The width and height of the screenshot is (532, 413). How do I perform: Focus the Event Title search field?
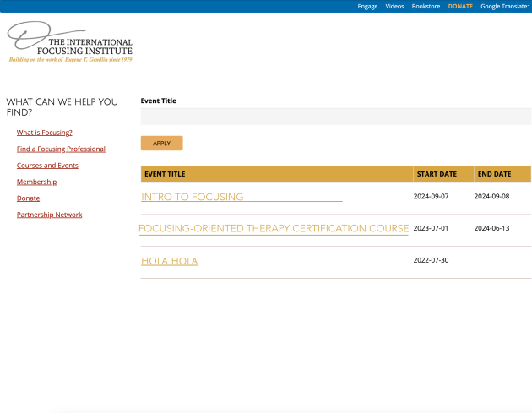tap(336, 117)
